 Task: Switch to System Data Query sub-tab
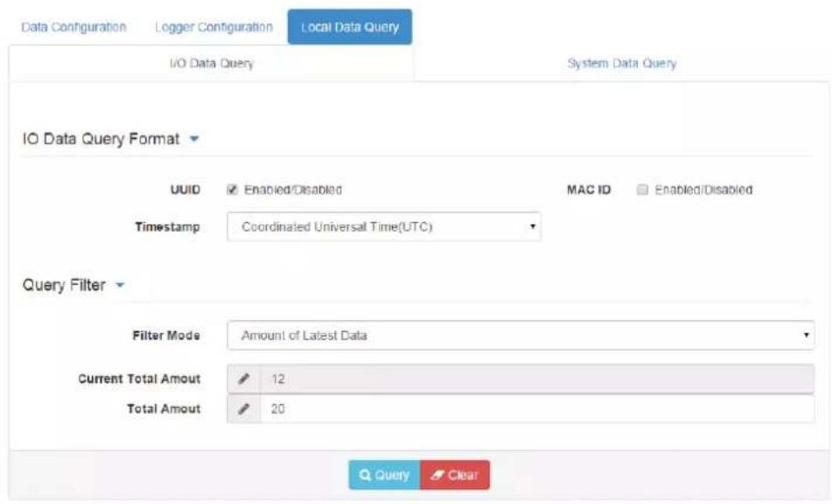pyautogui.click(x=622, y=63)
